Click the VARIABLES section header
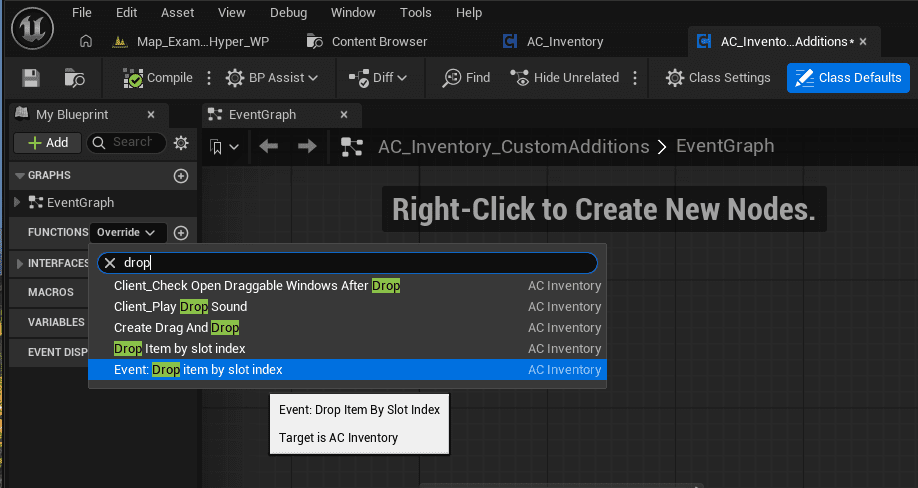Screen dimensions: 918x488 click(56, 322)
